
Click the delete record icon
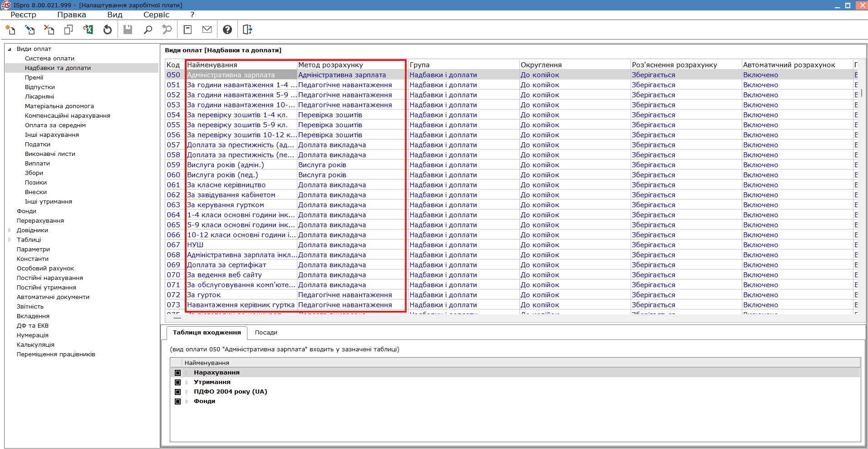(x=49, y=30)
